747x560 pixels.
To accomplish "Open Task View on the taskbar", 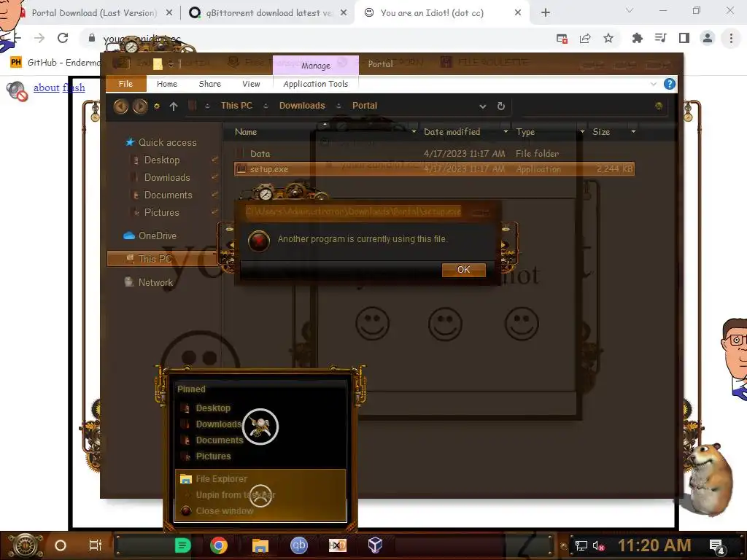I will [x=96, y=545].
